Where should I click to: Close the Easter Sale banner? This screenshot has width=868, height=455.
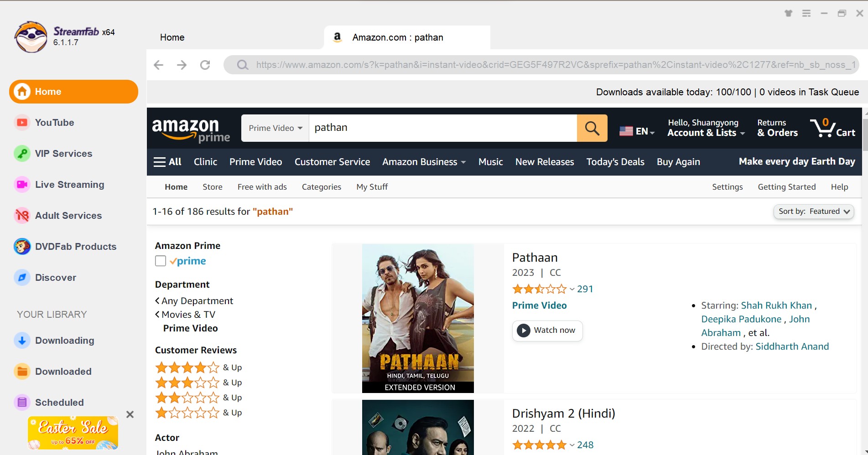[130, 414]
